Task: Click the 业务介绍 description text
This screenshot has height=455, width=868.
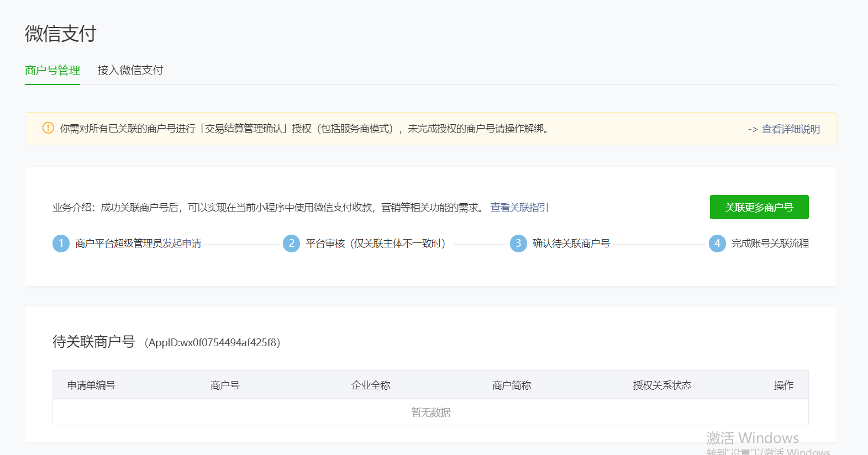Action: 269,207
